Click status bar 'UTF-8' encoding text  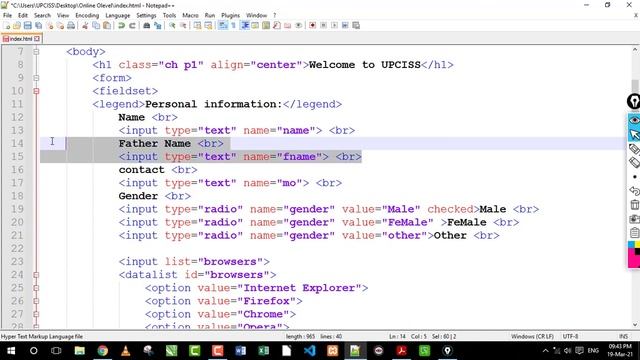570,336
